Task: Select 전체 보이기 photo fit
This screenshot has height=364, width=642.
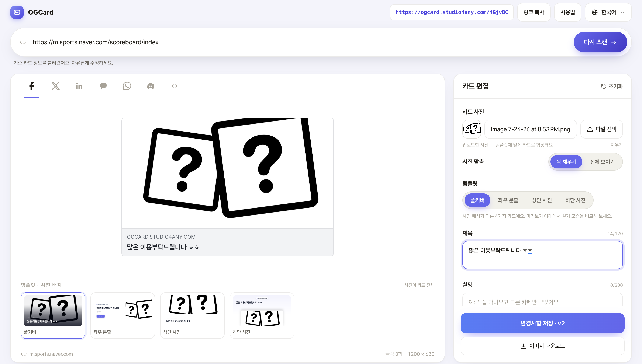Action: pos(602,162)
